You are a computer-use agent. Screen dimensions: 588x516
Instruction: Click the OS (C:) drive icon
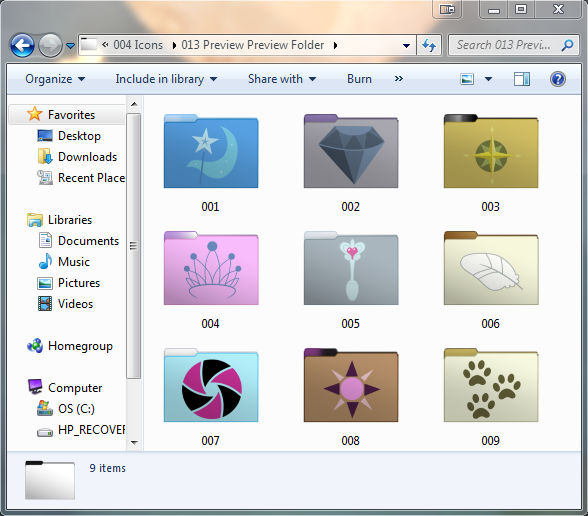tap(45, 408)
